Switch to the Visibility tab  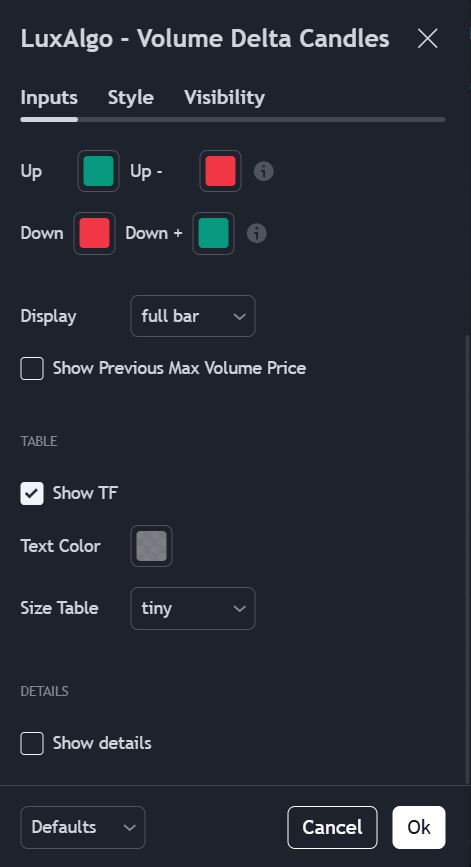tap(224, 98)
